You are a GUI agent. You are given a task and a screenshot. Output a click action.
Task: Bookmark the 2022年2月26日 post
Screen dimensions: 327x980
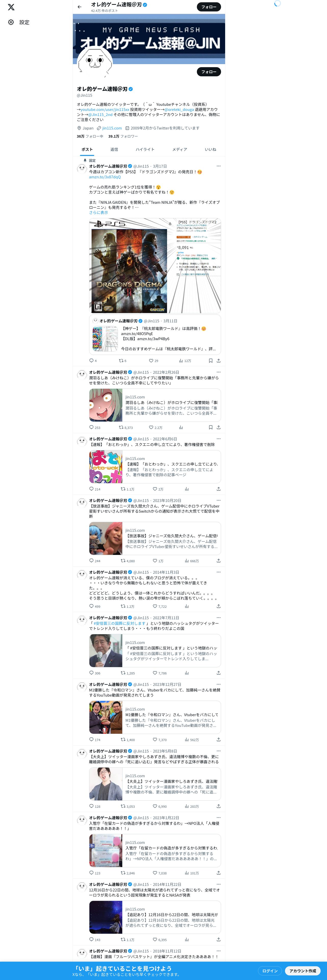(x=211, y=427)
